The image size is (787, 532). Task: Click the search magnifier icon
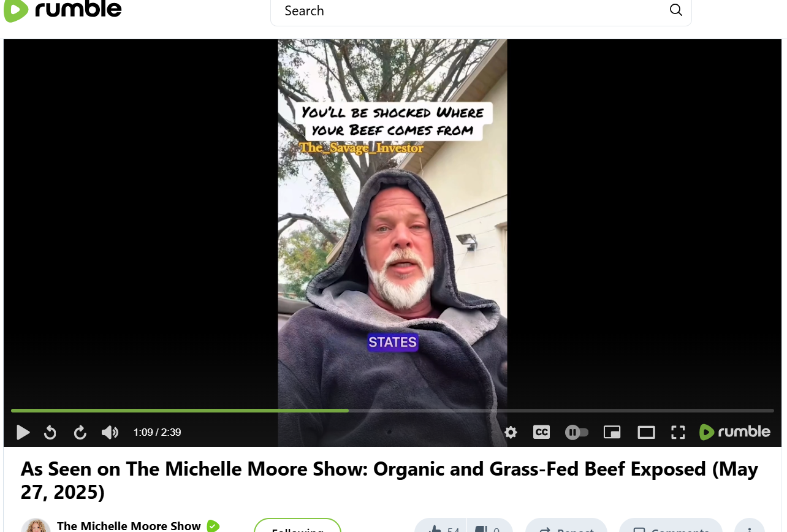pyautogui.click(x=676, y=10)
